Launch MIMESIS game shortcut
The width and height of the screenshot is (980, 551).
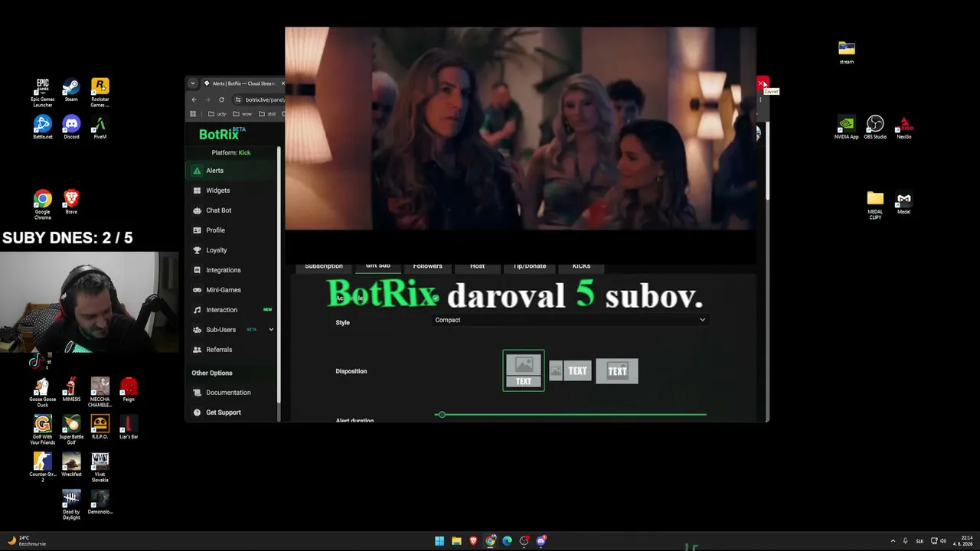click(71, 390)
